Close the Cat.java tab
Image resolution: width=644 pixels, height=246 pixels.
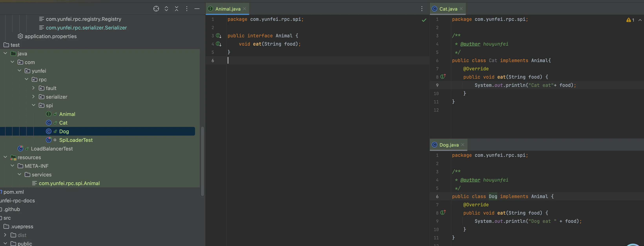(x=461, y=9)
